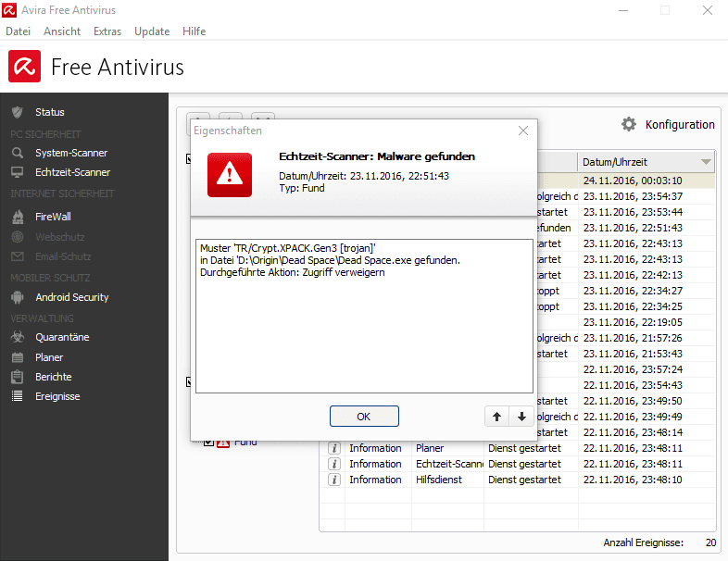Viewport: 728px width, 561px height.
Task: Toggle the Fund filter checkbox
Action: pos(209,443)
